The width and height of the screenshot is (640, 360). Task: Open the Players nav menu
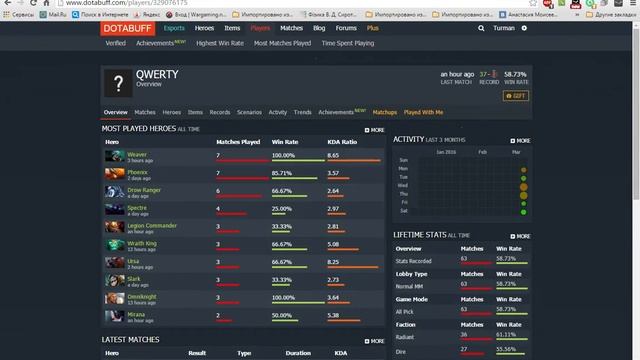[x=260, y=28]
